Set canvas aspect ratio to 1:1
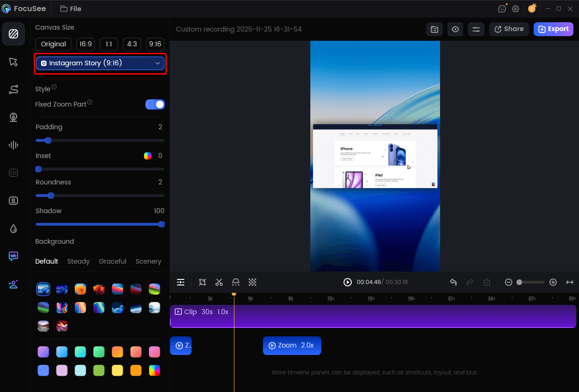This screenshot has width=579, height=392. 108,44
